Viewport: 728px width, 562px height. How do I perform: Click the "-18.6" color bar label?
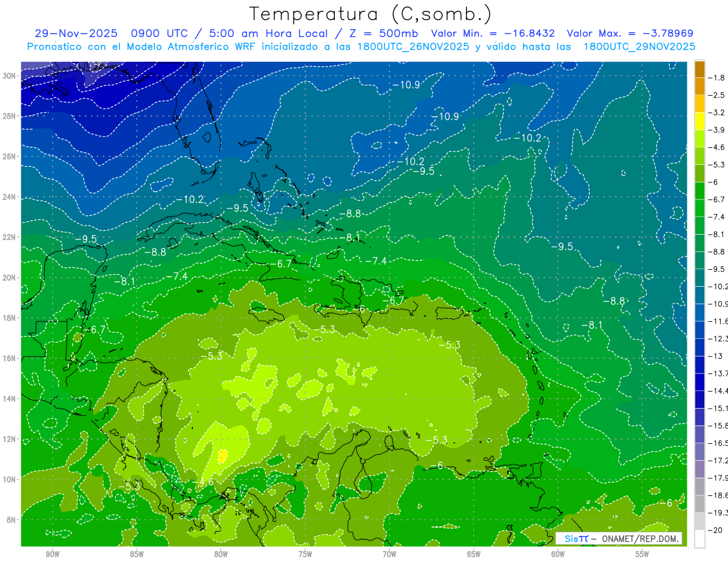click(x=718, y=495)
